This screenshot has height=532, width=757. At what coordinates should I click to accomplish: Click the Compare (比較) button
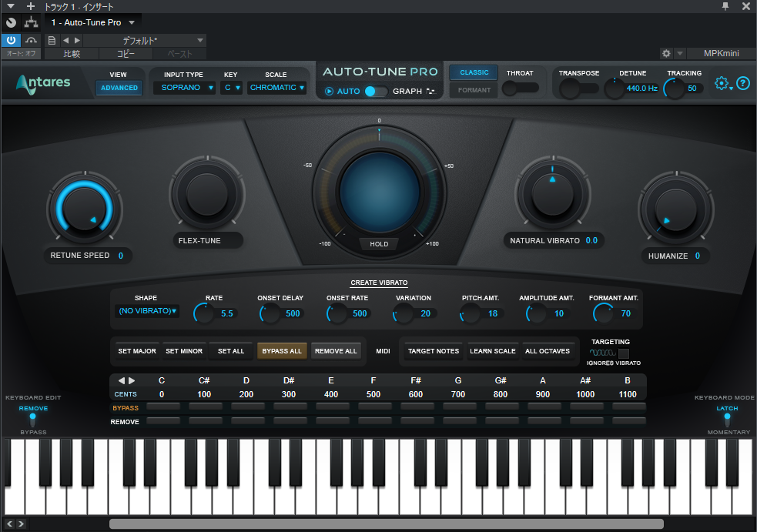click(x=72, y=54)
